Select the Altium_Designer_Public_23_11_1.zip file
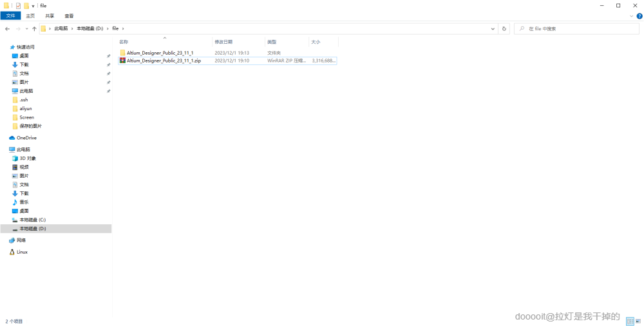Screen dimensions: 644x326 (x=164, y=61)
